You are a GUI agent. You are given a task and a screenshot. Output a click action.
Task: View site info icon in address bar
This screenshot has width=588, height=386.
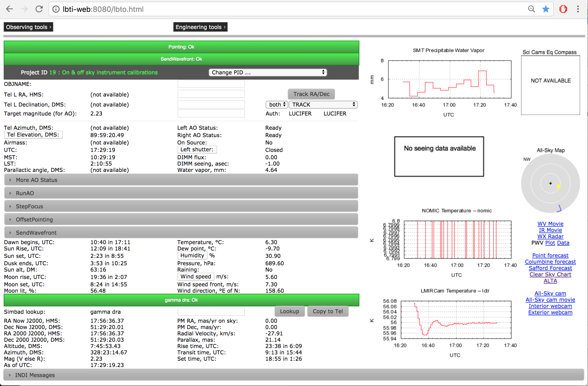(56, 9)
